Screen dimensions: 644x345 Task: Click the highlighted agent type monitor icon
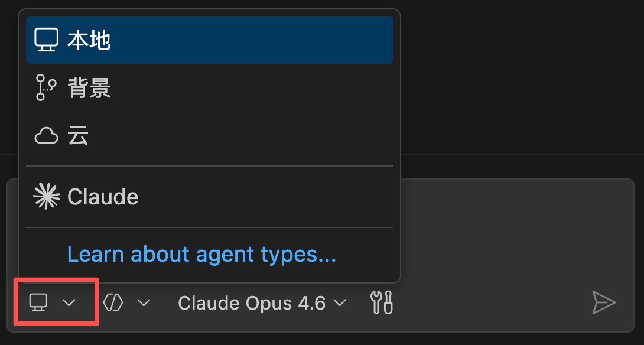(37, 302)
